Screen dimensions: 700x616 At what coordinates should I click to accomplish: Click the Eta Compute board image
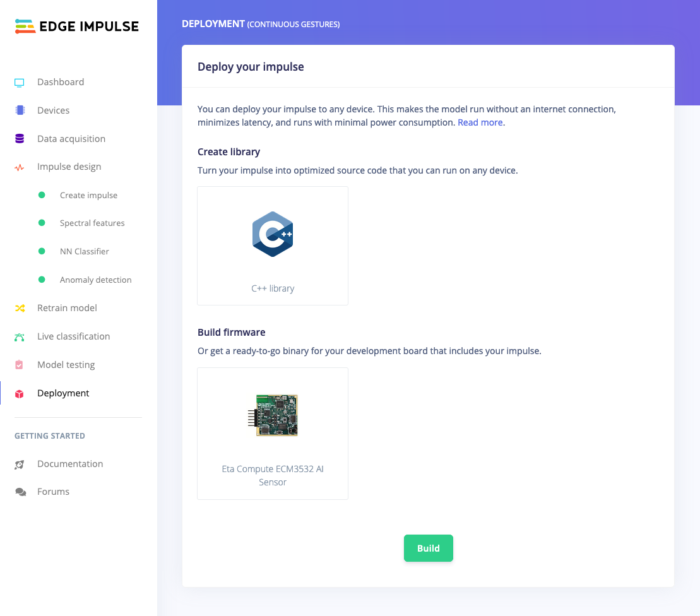pos(273,415)
